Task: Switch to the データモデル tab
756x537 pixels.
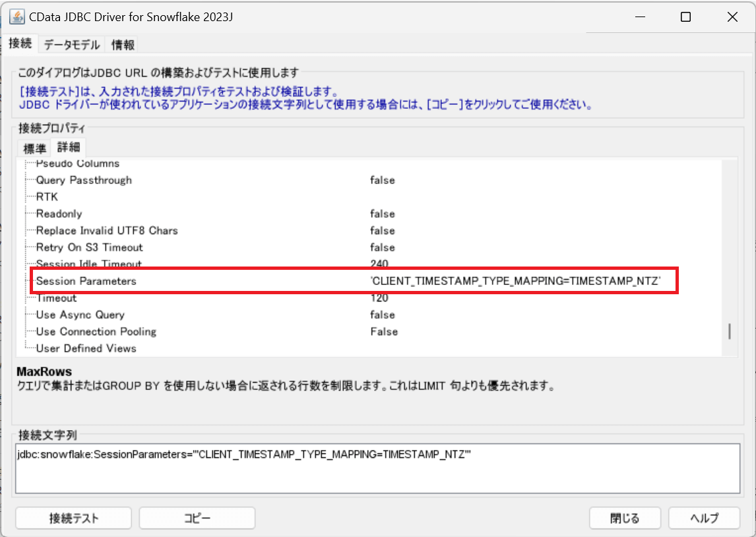Action: [x=71, y=45]
